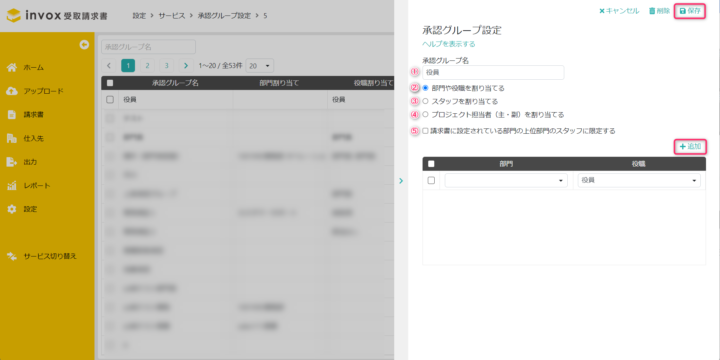
Task: Click the 承認グループ設定 breadcrumb link
Action: tap(224, 16)
